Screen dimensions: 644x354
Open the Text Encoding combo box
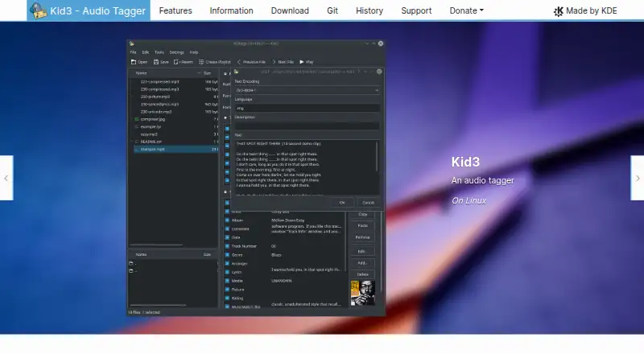[x=308, y=90]
